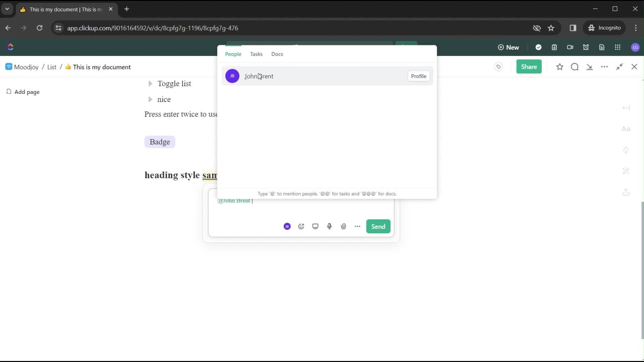This screenshot has width=644, height=362.
Task: Click the emoji reaction icon
Action: tap(301, 226)
